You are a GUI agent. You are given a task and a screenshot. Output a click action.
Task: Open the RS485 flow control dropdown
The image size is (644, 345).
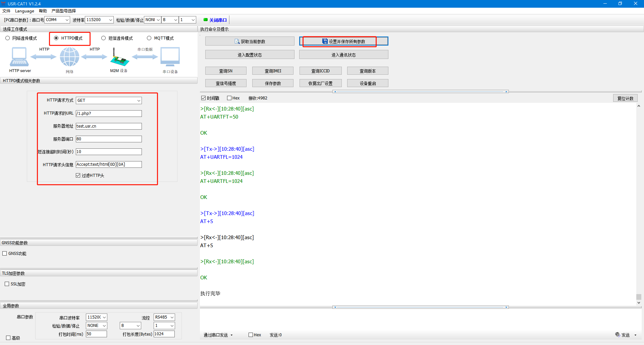click(172, 317)
